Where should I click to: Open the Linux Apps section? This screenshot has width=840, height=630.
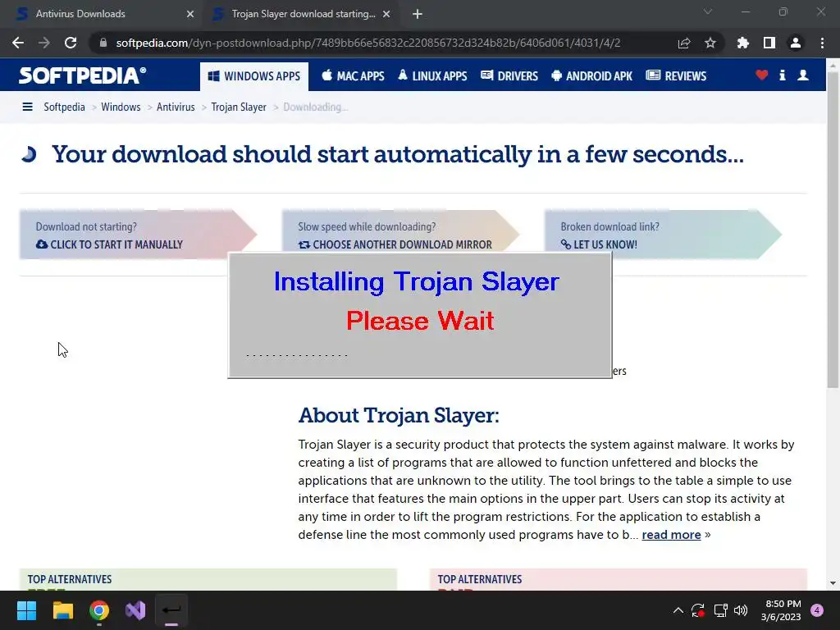click(432, 76)
